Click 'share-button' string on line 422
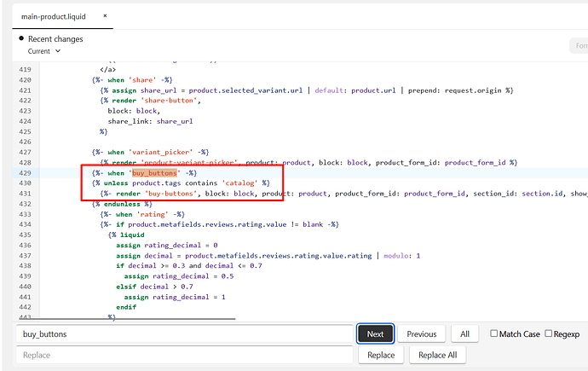 [x=169, y=101]
